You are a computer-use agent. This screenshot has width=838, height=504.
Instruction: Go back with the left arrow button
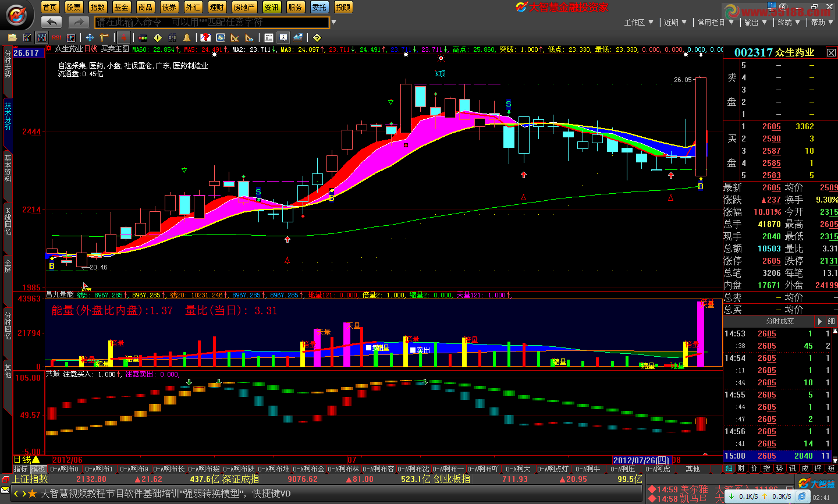point(52,22)
